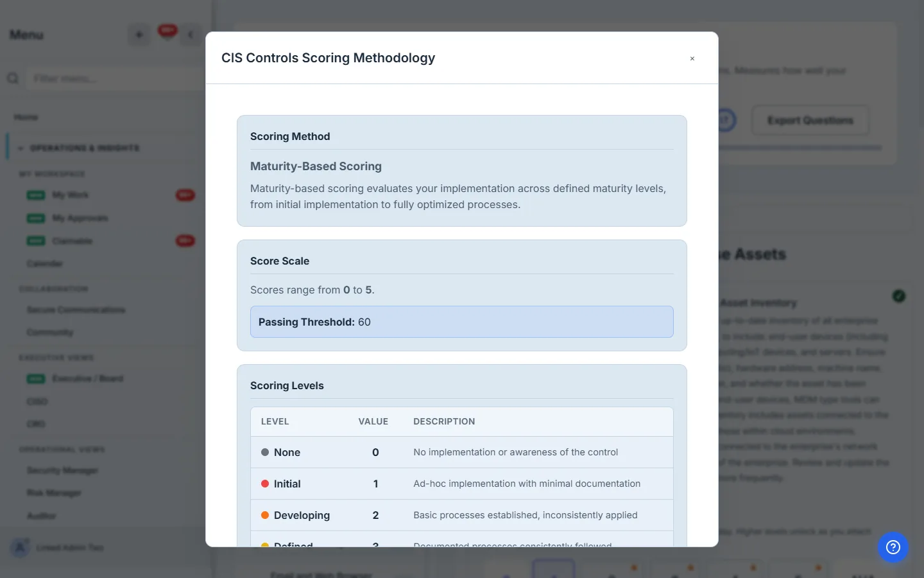
Task: Click 'Ad-hoc implementation with minimal documentation' text
Action: point(527,484)
